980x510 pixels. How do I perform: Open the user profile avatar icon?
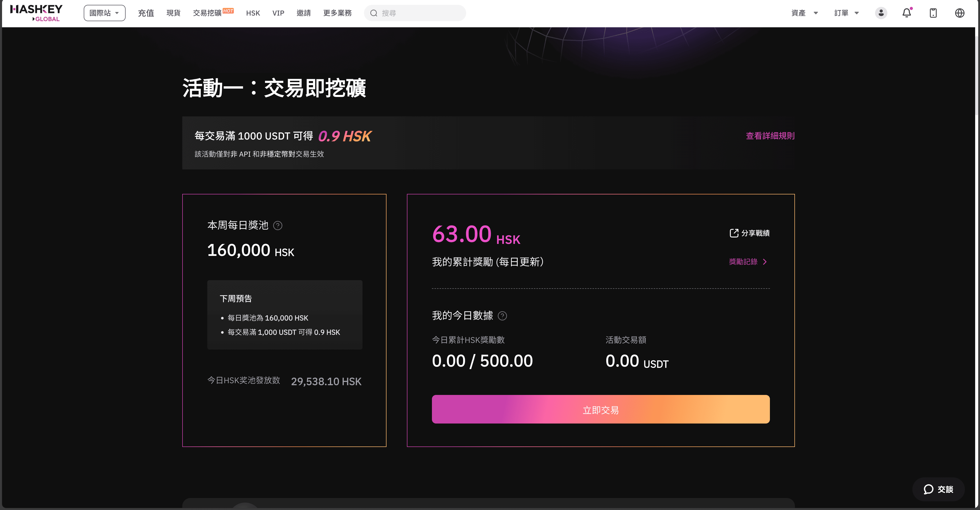coord(881,13)
